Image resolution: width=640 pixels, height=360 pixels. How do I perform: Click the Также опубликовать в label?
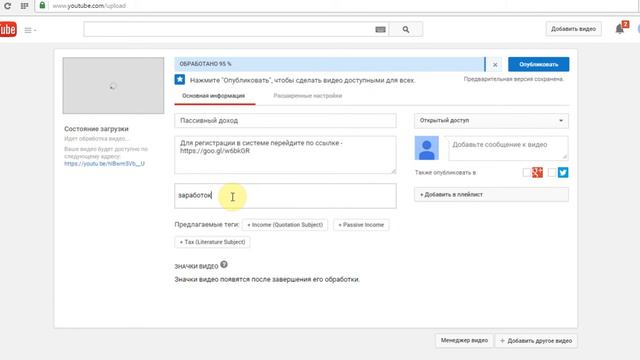pyautogui.click(x=445, y=173)
